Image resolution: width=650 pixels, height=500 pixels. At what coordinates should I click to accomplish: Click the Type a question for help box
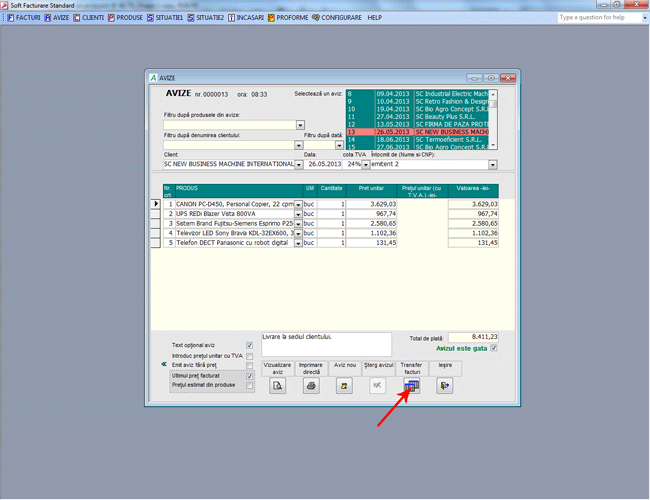coord(599,17)
